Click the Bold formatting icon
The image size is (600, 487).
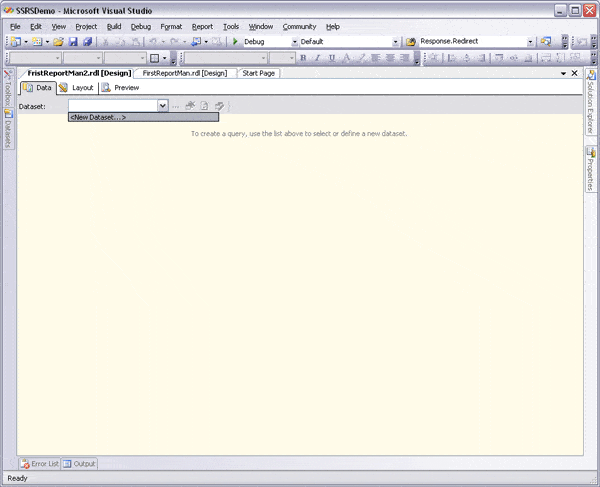point(303,58)
